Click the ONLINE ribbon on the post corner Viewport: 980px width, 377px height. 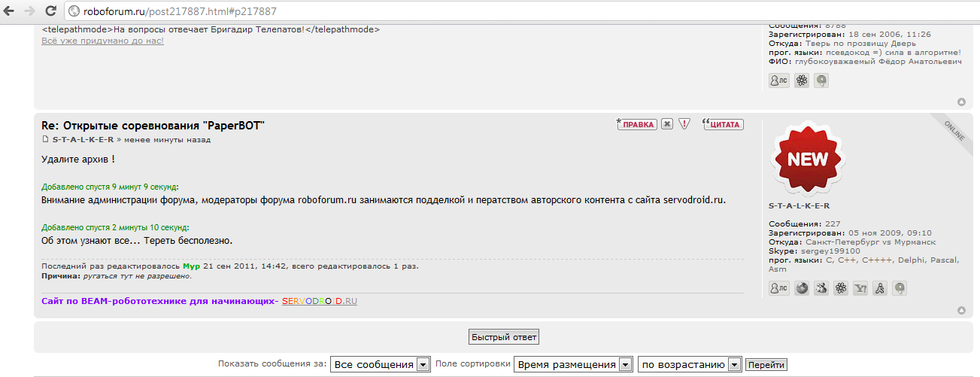coord(954,131)
